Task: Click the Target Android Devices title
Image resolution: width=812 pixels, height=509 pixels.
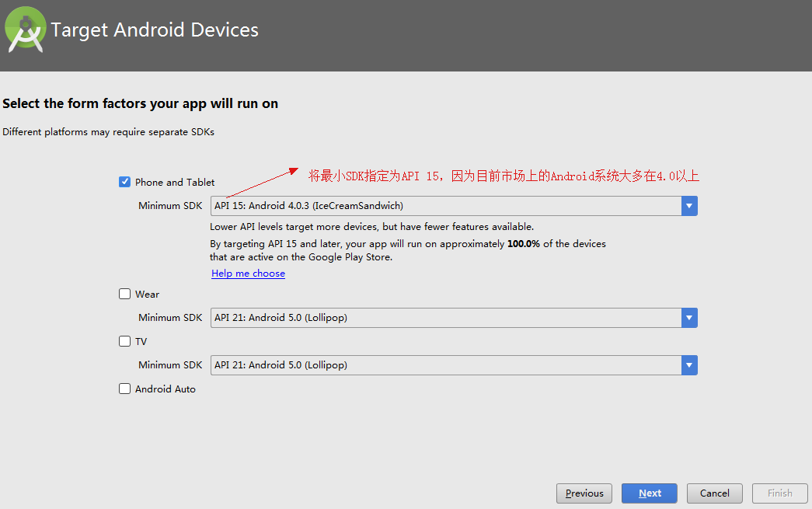Action: tap(155, 30)
